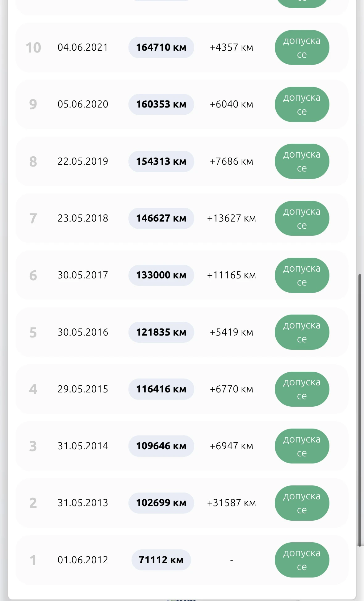Image resolution: width=364 pixels, height=601 pixels.
Task: Click the vertical scrollbar thumb
Action: click(x=360, y=410)
